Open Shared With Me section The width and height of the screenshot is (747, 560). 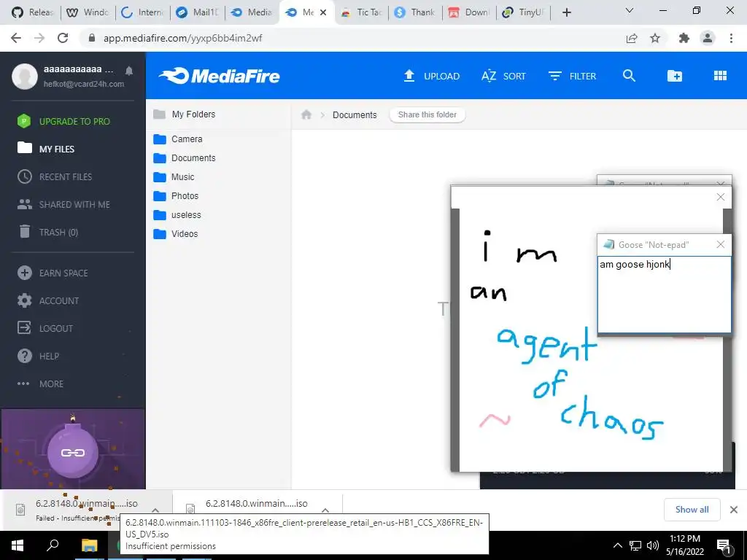[63, 204]
